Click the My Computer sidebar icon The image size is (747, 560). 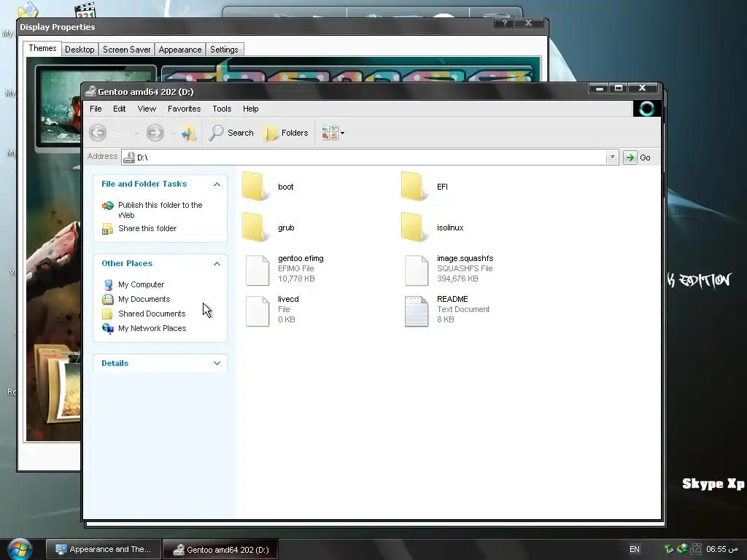coord(108,285)
